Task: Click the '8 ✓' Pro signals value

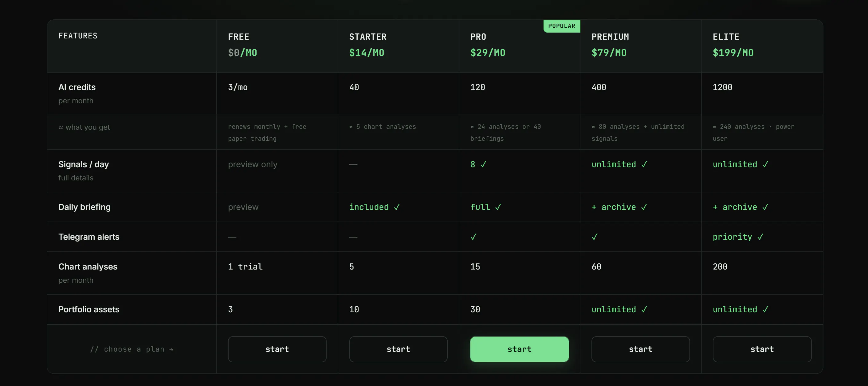Action: point(478,164)
